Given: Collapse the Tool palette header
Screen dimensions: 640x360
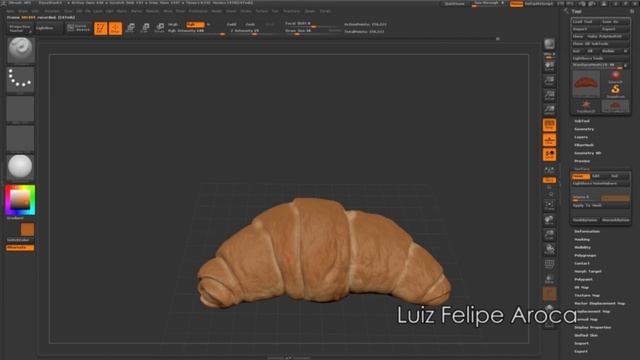Looking at the screenshot, I should click(576, 11).
